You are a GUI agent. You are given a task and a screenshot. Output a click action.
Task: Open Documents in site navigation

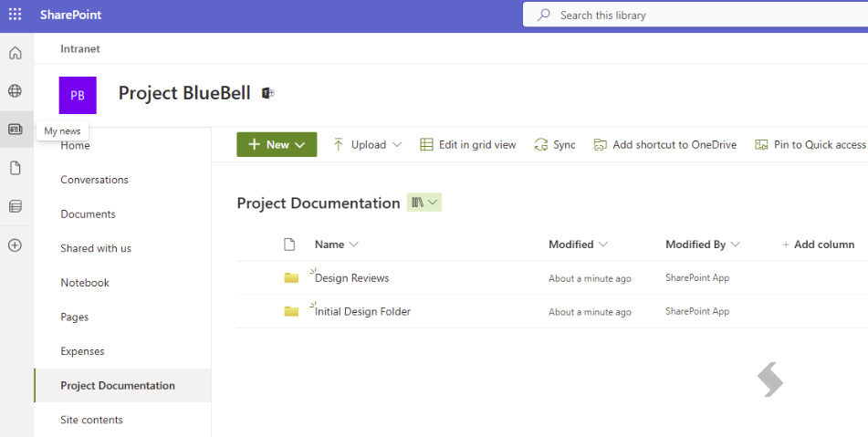(88, 214)
